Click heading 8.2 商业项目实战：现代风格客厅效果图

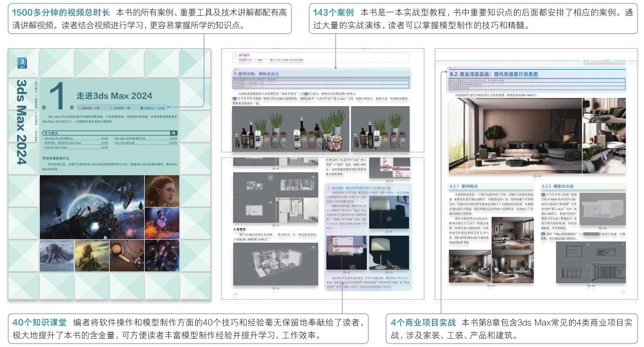click(493, 74)
